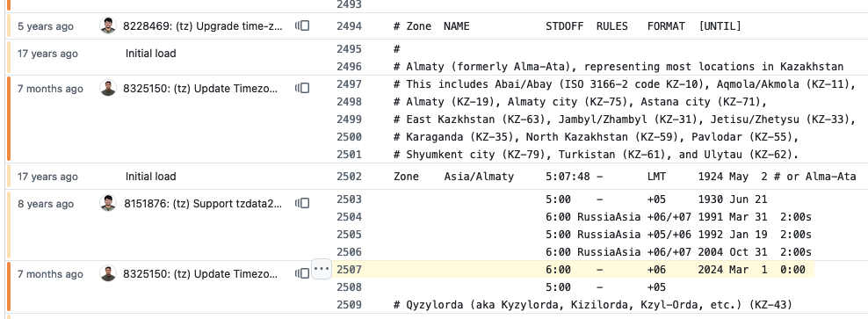Open commit 8325150 link beside line 2497

[200, 89]
